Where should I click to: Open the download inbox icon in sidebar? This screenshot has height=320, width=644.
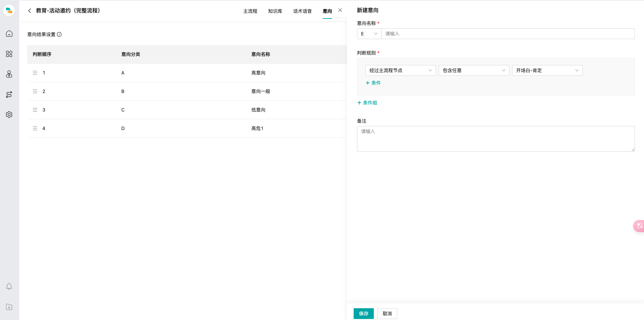point(9,307)
